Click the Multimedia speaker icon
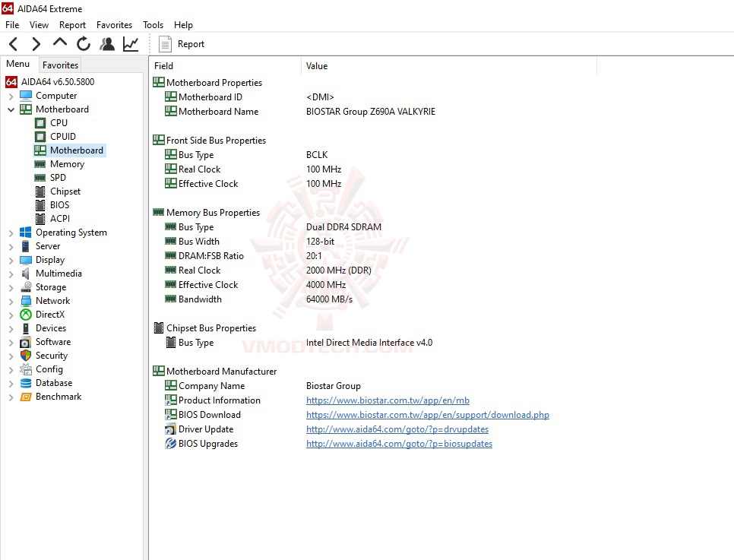The height and width of the screenshot is (560, 734). 25,274
